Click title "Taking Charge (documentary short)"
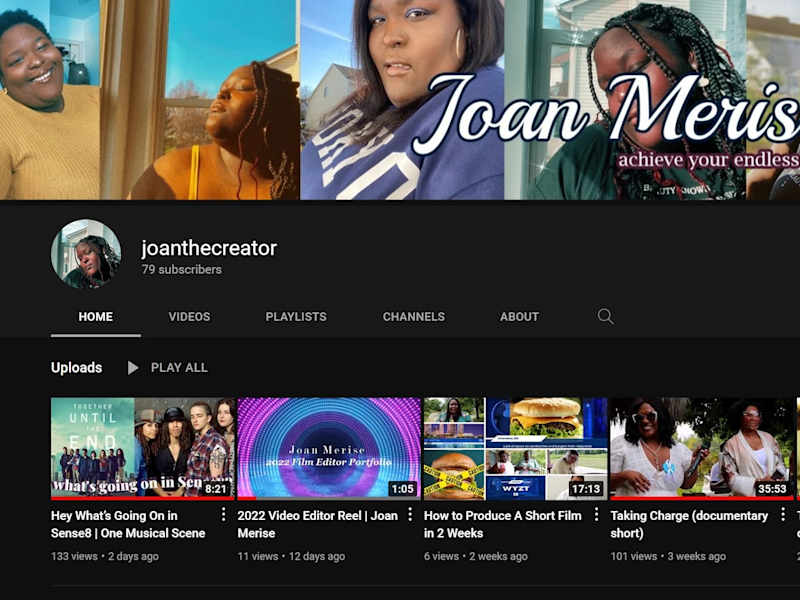This screenshot has height=600, width=800. click(689, 524)
